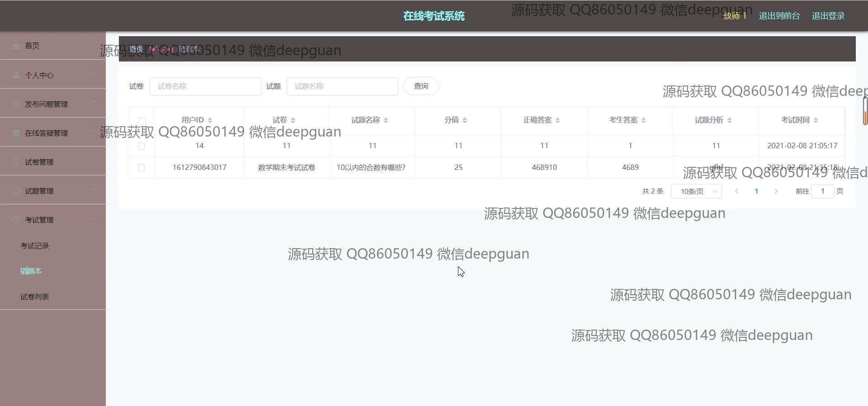This screenshot has height=406, width=868.
Task: Check the row with user ID 14
Action: [x=141, y=146]
